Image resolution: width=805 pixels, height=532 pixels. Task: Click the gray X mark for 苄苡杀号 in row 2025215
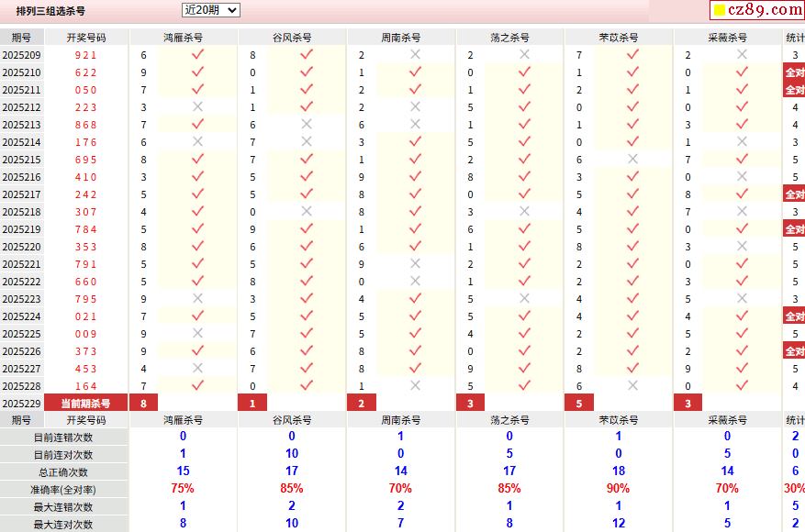(632, 159)
